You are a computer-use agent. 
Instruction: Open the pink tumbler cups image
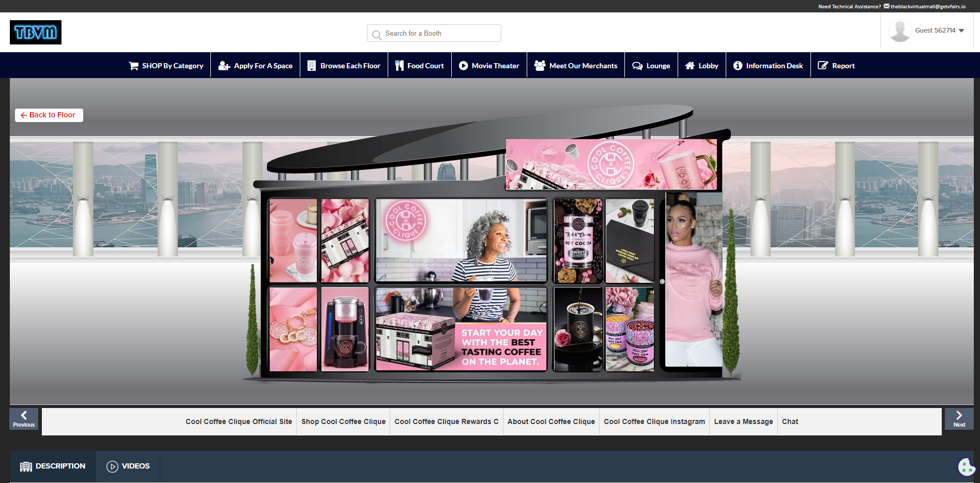(293, 241)
